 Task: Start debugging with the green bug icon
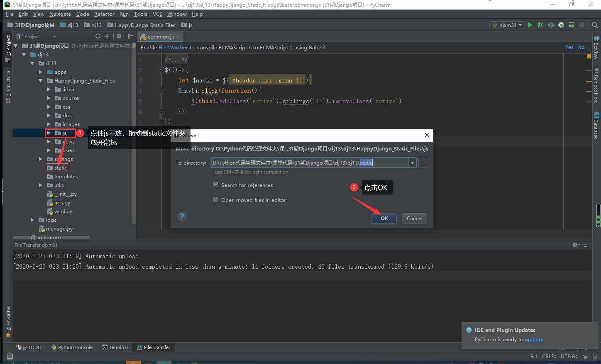pyautogui.click(x=540, y=25)
